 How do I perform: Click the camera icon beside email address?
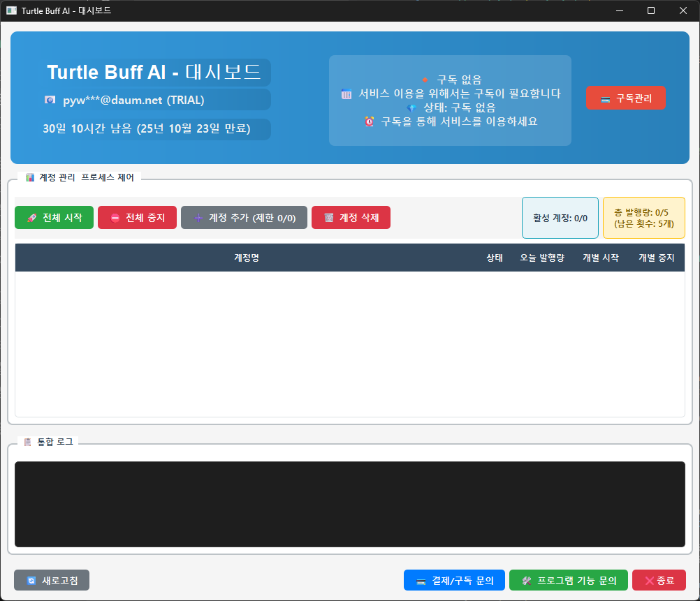(50, 100)
